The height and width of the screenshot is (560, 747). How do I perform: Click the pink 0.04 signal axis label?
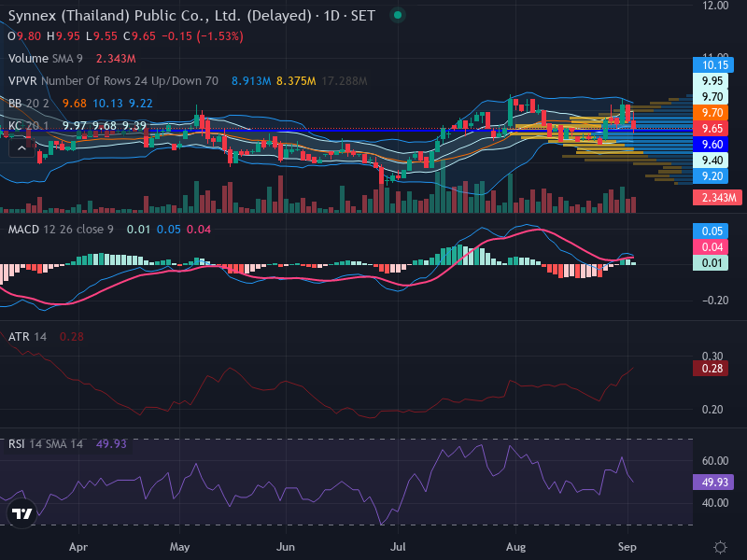[x=711, y=247]
